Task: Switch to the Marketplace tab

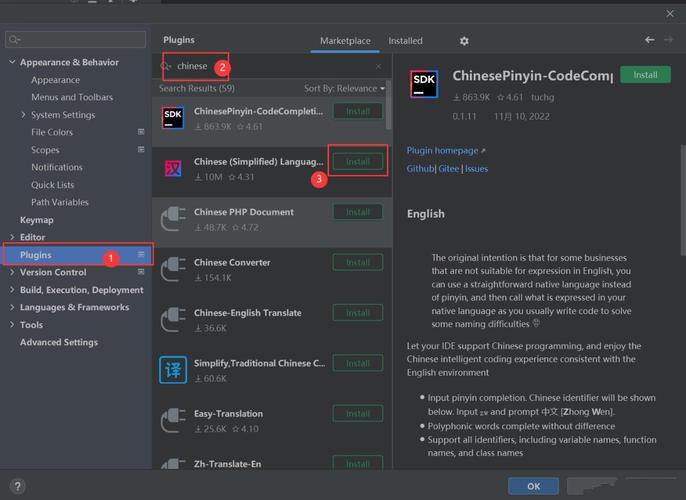Action: [x=345, y=41]
